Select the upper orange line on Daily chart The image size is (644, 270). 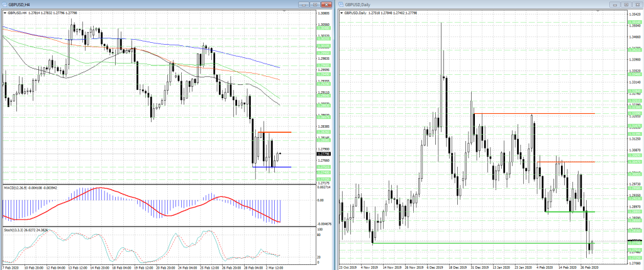[x=534, y=113]
